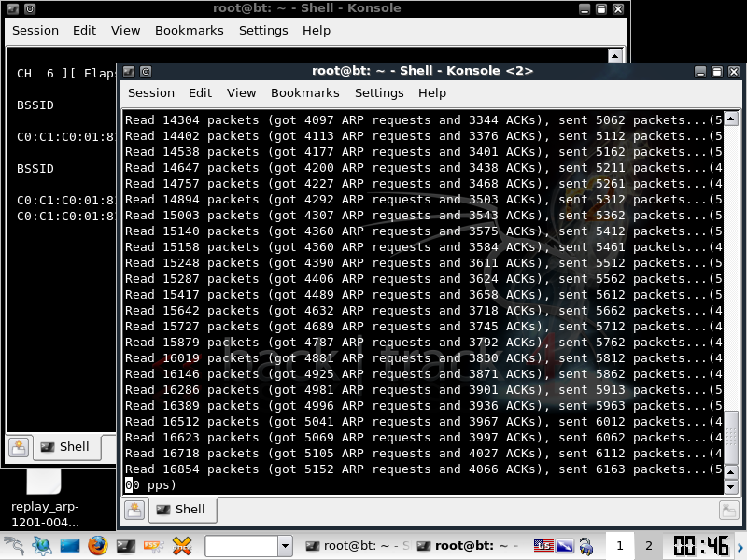Click the US flag keyboard layout icon
Screen dimensions: 747x560
point(543,545)
